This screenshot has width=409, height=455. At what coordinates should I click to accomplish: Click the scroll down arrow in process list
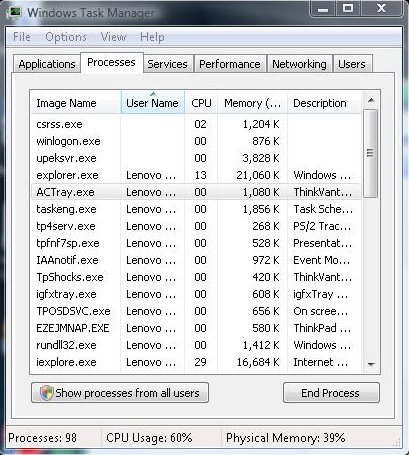[371, 364]
